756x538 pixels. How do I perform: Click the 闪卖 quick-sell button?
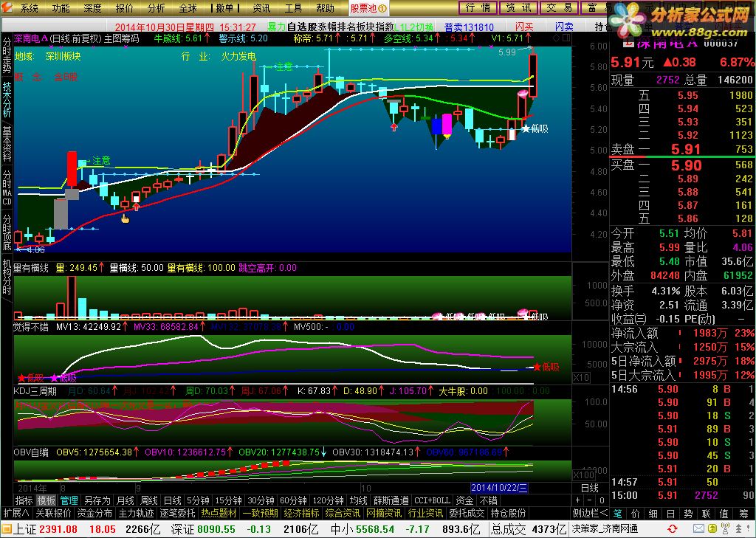pyautogui.click(x=564, y=27)
